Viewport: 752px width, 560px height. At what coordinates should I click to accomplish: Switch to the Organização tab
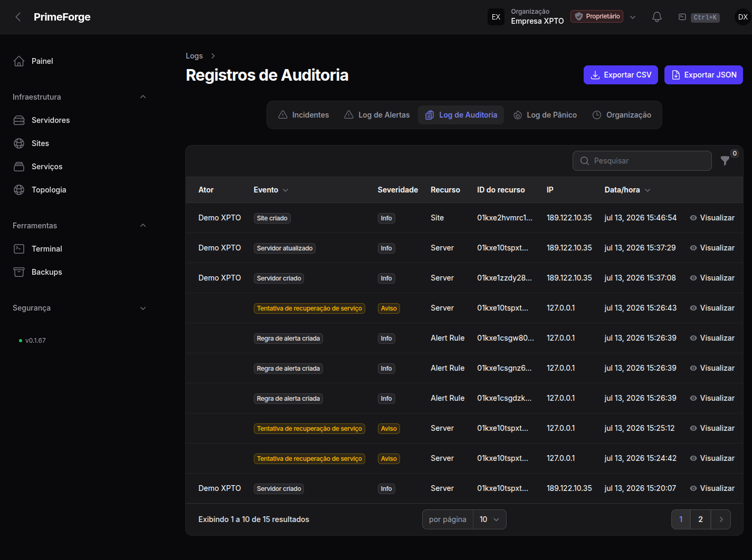coord(622,115)
